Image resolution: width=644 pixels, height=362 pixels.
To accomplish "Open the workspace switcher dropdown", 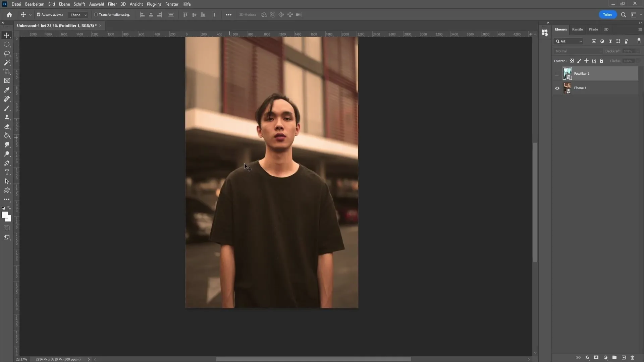I will (635, 15).
